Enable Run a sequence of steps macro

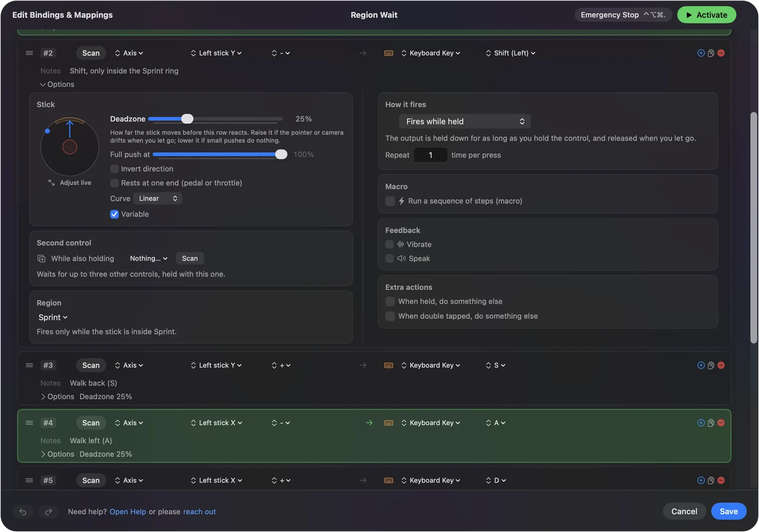click(x=390, y=201)
